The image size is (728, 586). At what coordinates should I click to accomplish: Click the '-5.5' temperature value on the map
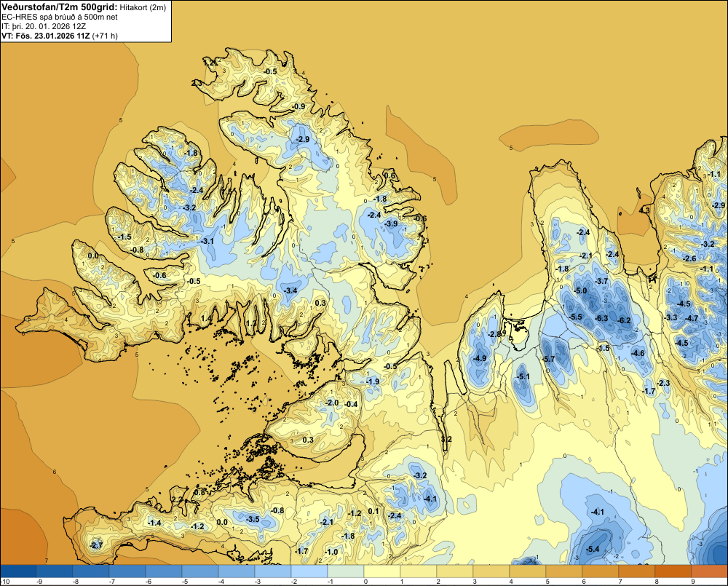(575, 317)
